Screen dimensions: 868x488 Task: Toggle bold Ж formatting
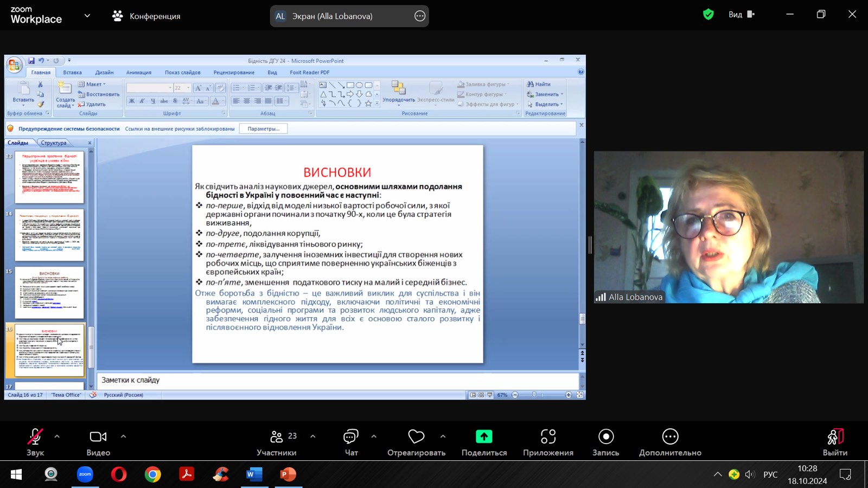[x=131, y=101]
